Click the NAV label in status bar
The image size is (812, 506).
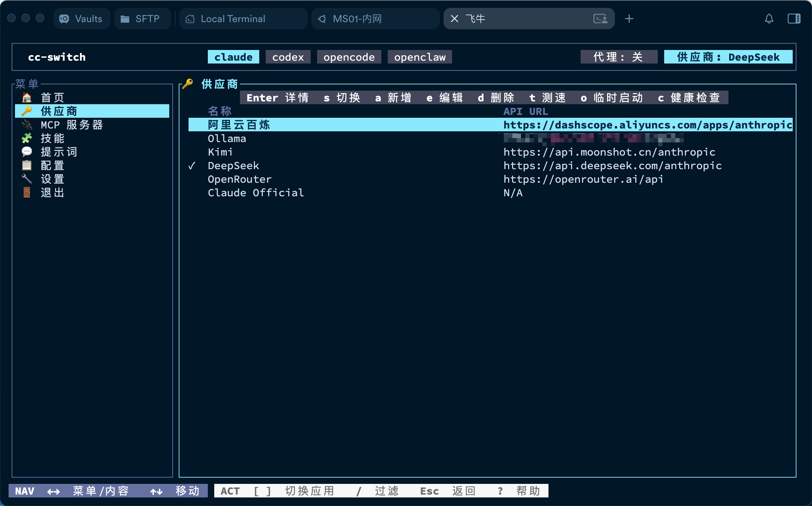[25, 491]
